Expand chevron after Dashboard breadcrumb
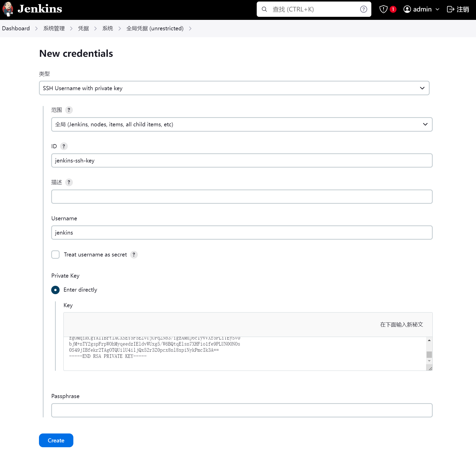The image size is (476, 462). coord(36,29)
